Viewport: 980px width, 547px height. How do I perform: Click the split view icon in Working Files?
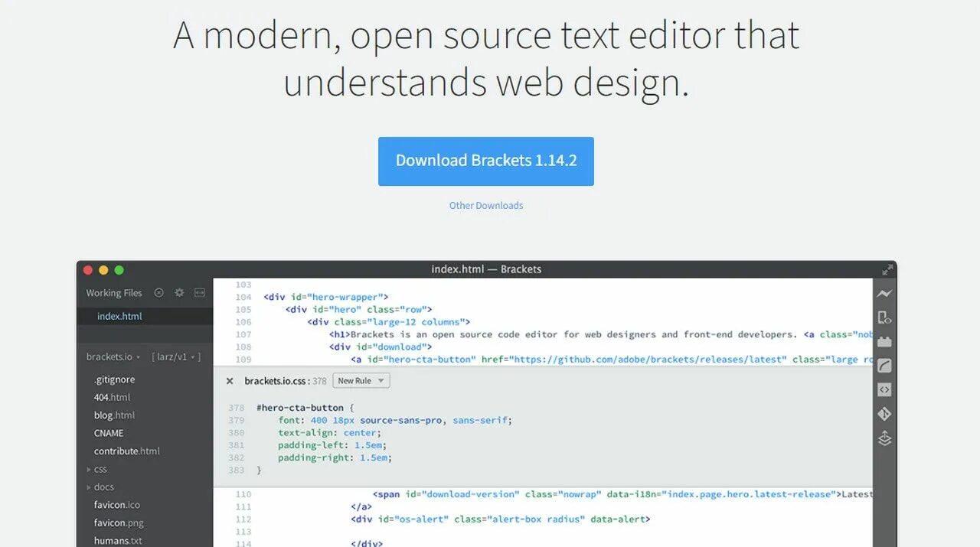click(200, 292)
